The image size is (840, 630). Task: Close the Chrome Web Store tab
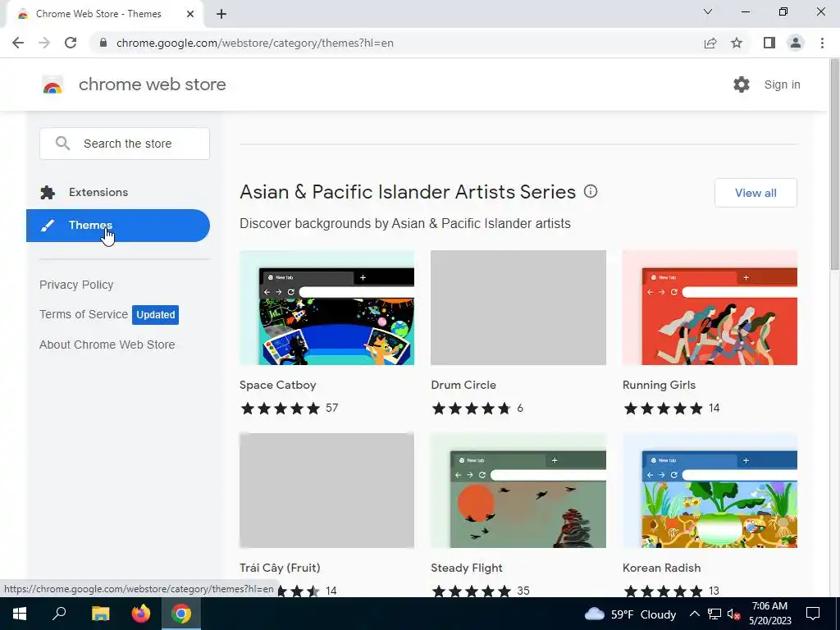point(190,15)
